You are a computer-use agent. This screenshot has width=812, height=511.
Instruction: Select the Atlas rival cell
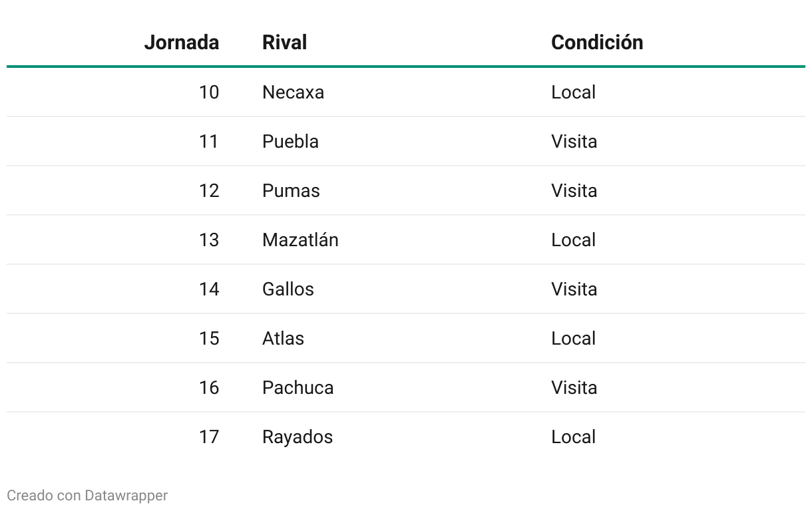pyautogui.click(x=283, y=338)
